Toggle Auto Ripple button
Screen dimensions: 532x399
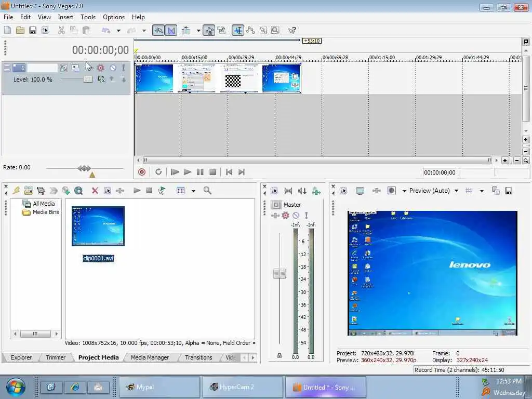(186, 30)
